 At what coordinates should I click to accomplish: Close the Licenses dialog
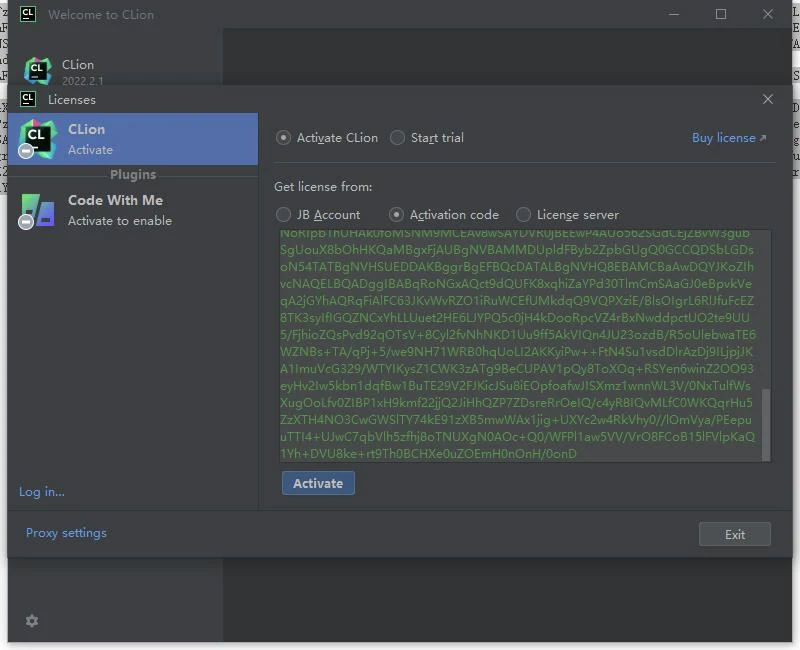[768, 99]
